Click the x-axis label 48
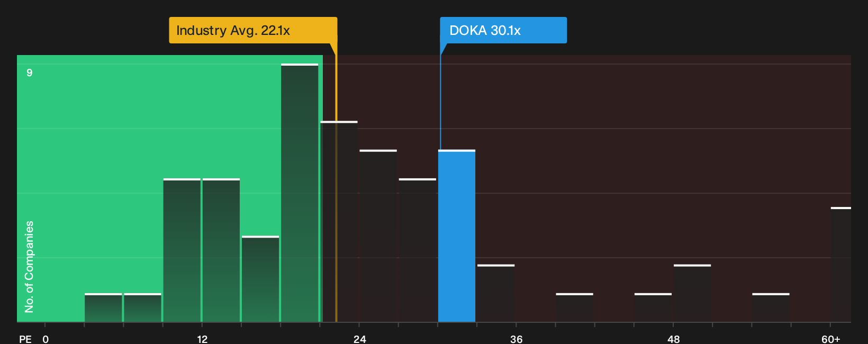868x344 pixels. coord(673,339)
